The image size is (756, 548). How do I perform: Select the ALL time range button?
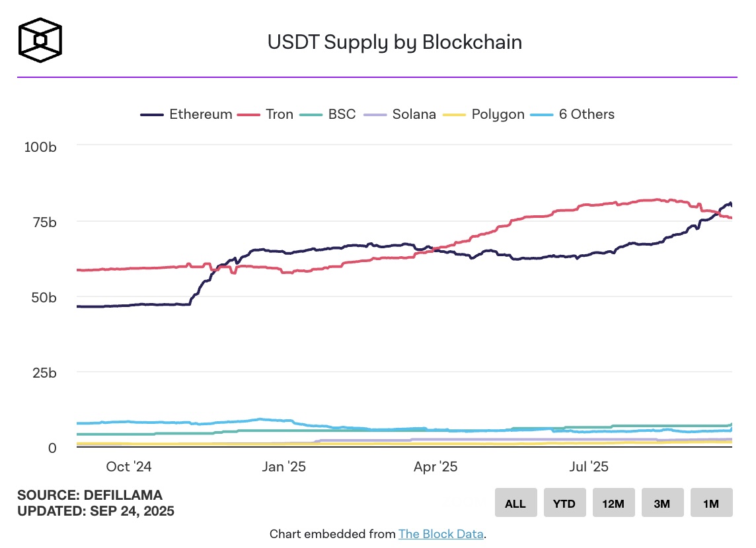(515, 503)
